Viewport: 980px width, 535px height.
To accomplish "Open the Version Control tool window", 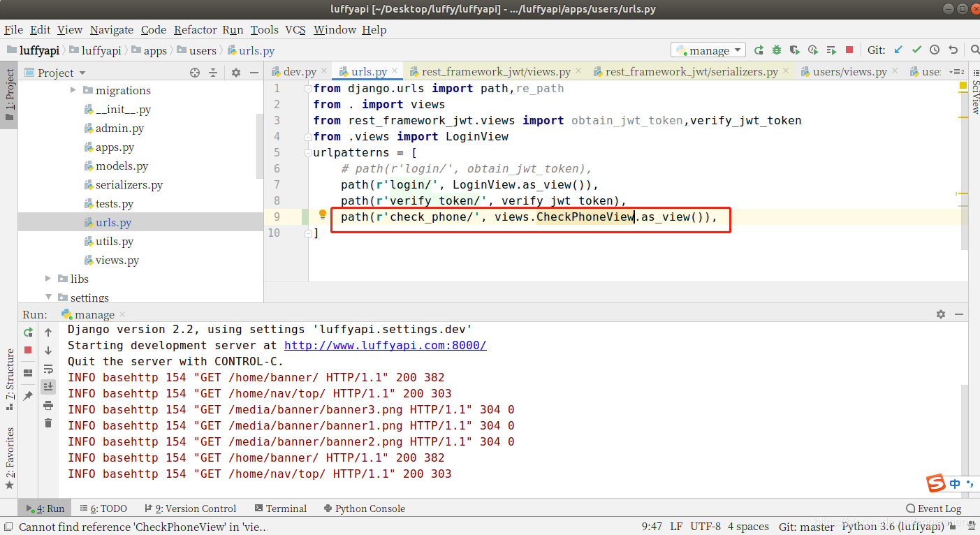I will tap(190, 508).
